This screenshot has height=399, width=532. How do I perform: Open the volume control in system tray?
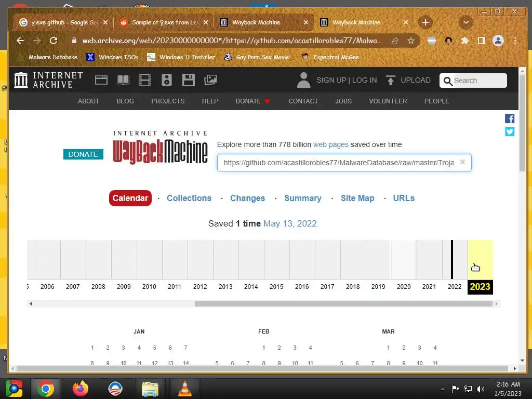(x=481, y=389)
